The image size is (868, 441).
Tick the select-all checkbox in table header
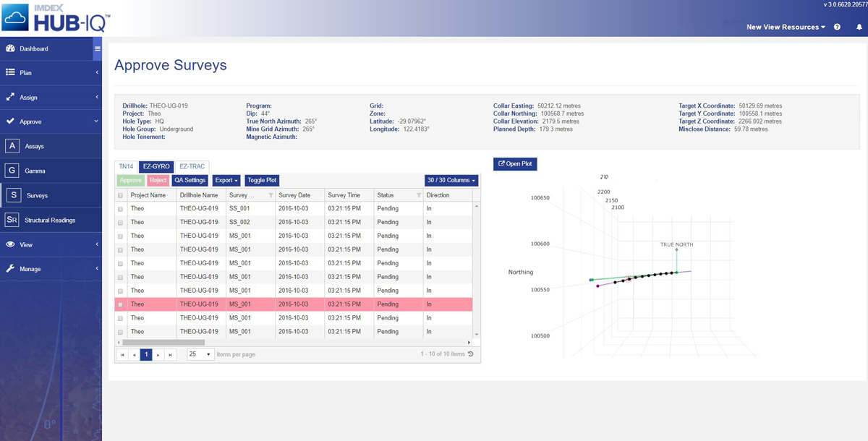[x=121, y=195]
